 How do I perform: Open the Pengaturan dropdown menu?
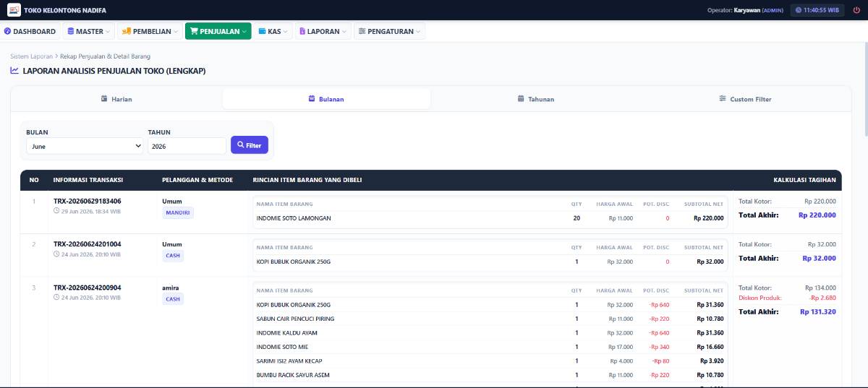pyautogui.click(x=391, y=31)
